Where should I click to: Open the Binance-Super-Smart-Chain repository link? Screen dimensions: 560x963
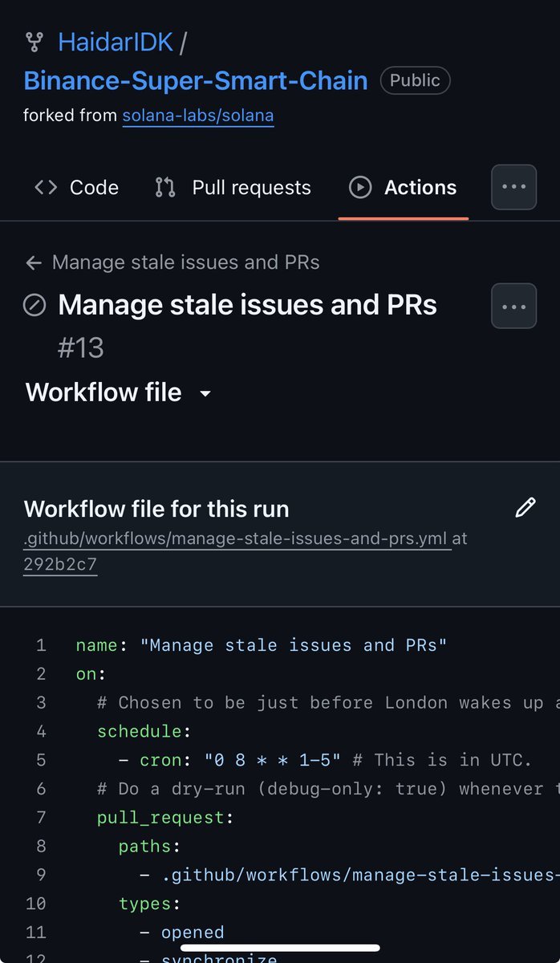(x=196, y=80)
